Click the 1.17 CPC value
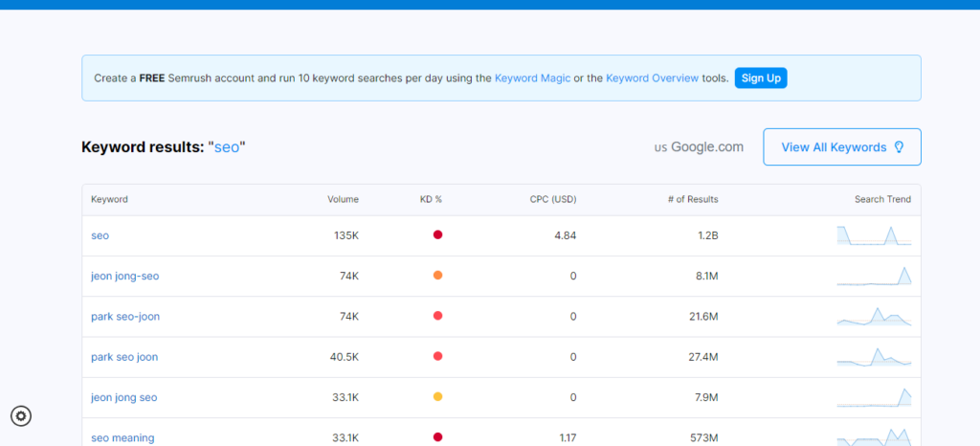The height and width of the screenshot is (446, 980). (568, 438)
